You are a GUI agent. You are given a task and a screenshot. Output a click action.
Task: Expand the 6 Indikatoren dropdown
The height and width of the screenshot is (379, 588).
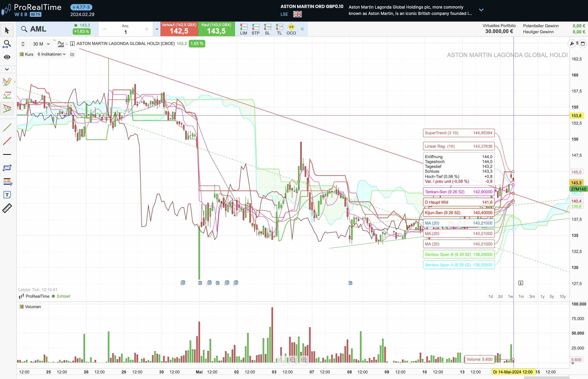pyautogui.click(x=52, y=54)
